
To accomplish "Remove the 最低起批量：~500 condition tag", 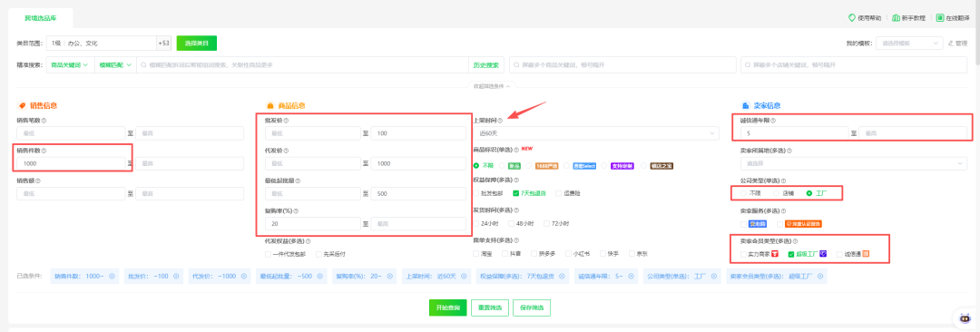I will click(320, 276).
